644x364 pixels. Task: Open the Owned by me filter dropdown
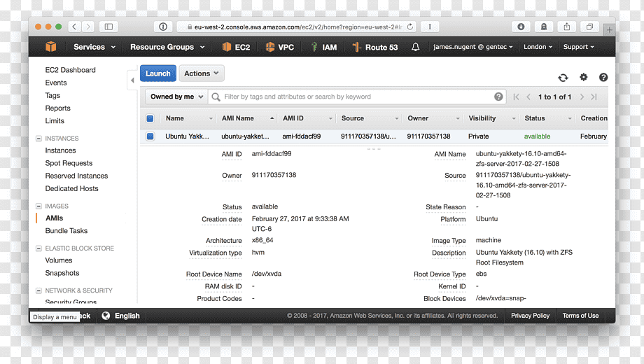(176, 97)
